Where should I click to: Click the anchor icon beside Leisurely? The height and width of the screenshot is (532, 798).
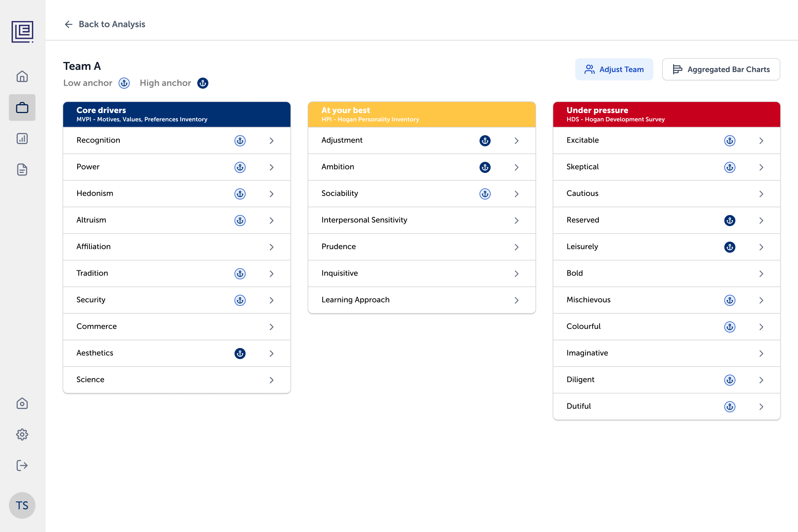(x=730, y=247)
